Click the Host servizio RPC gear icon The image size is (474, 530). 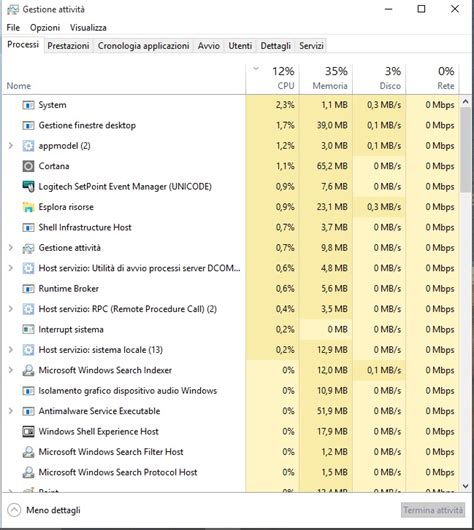[x=28, y=309]
